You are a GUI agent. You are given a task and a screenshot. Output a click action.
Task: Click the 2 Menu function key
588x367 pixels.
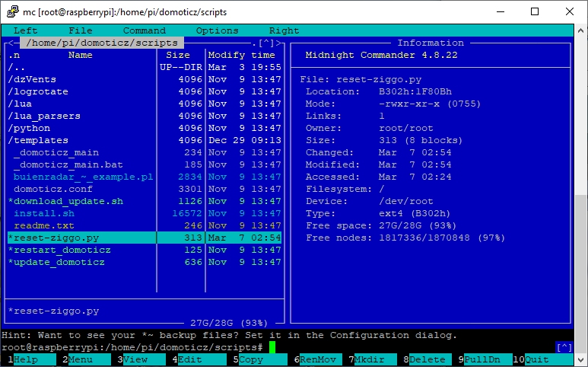(87, 359)
